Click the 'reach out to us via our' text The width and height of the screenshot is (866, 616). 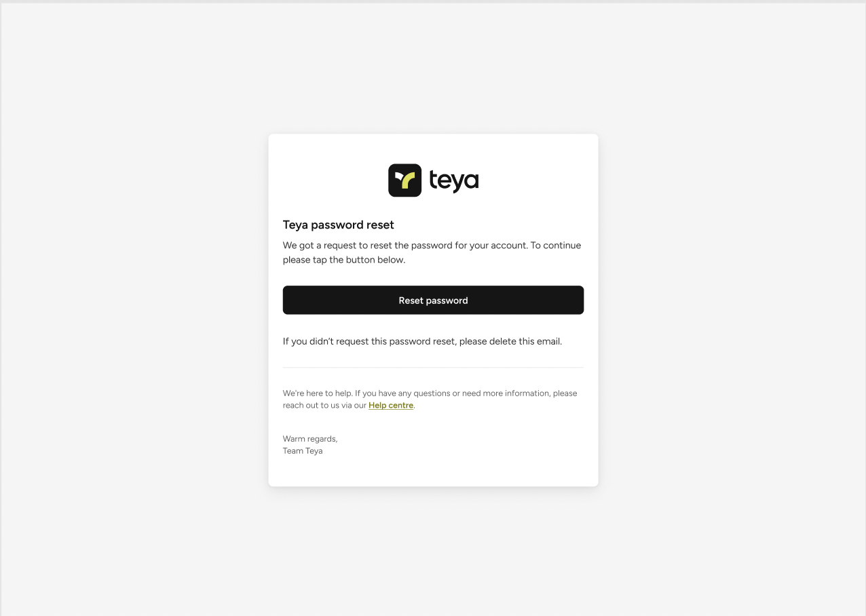[324, 405]
